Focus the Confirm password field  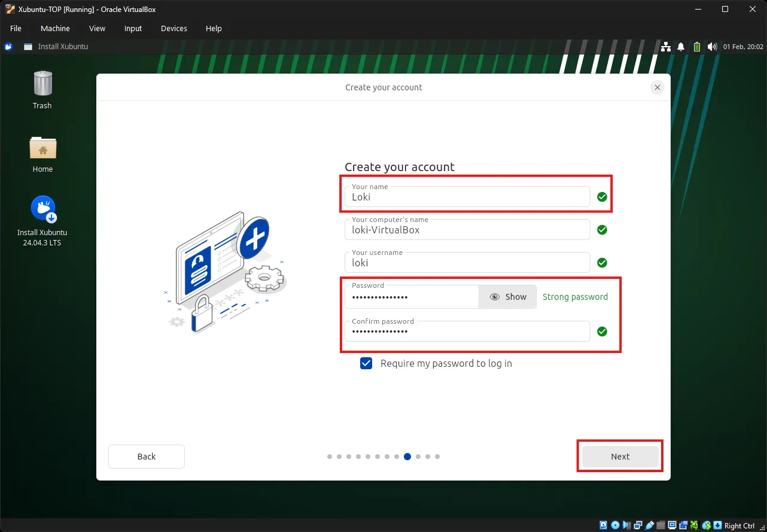pyautogui.click(x=467, y=332)
